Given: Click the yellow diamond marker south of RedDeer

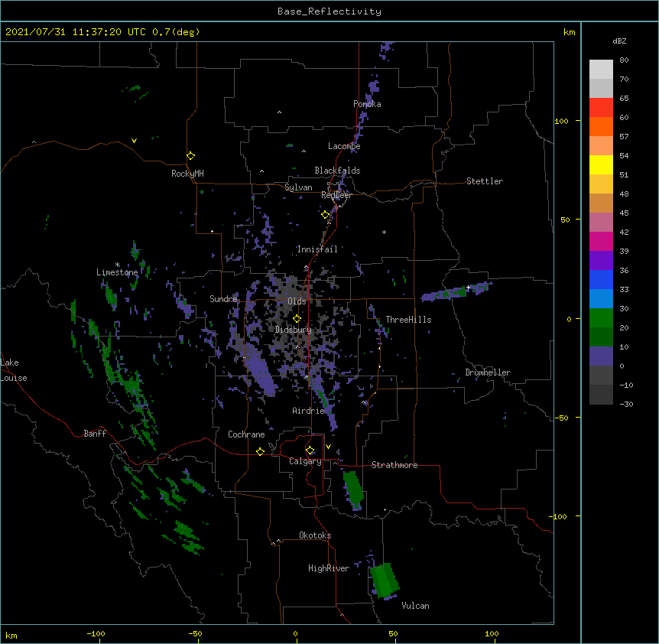Looking at the screenshot, I should pyautogui.click(x=326, y=215).
